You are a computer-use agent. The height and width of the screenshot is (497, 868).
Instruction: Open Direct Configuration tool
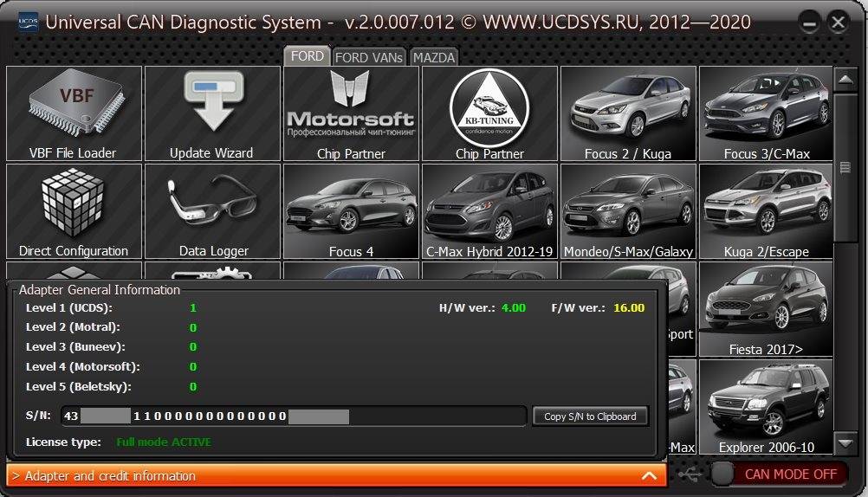(x=74, y=211)
